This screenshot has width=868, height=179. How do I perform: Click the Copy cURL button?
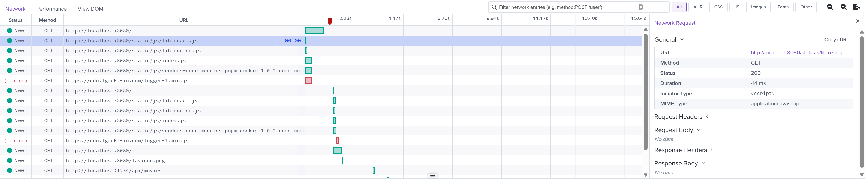[836, 40]
